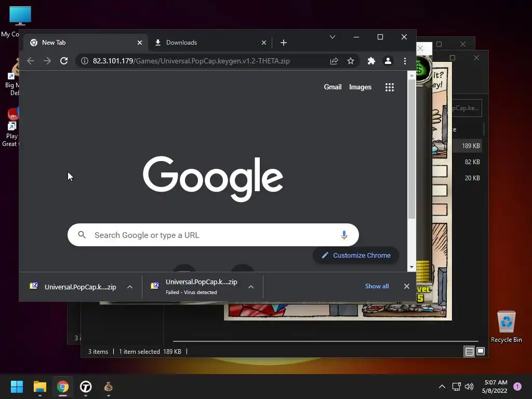The height and width of the screenshot is (399, 532).
Task: Close the downloads bar
Action: click(x=406, y=286)
